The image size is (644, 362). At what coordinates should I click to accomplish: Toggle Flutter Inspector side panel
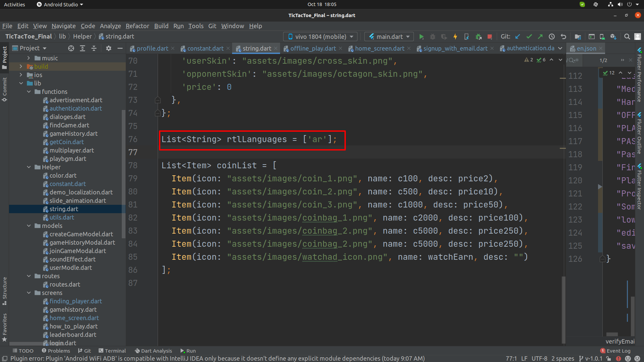click(x=639, y=187)
